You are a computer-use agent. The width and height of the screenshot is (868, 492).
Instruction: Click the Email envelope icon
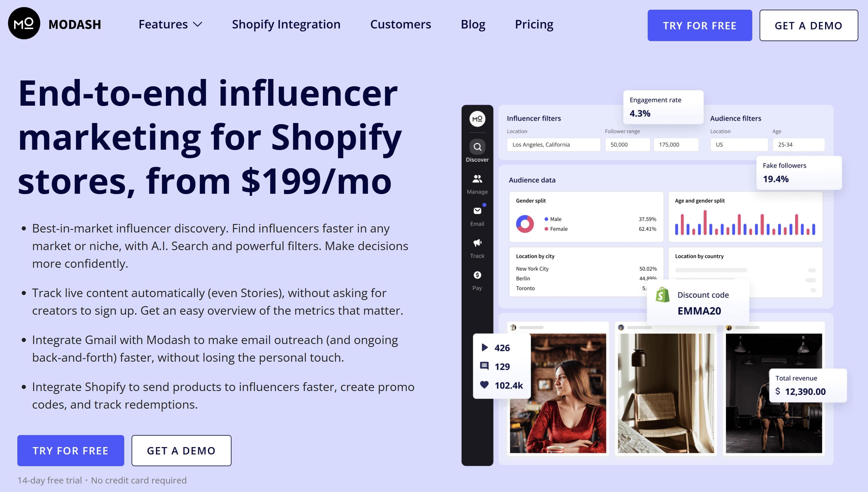(477, 211)
